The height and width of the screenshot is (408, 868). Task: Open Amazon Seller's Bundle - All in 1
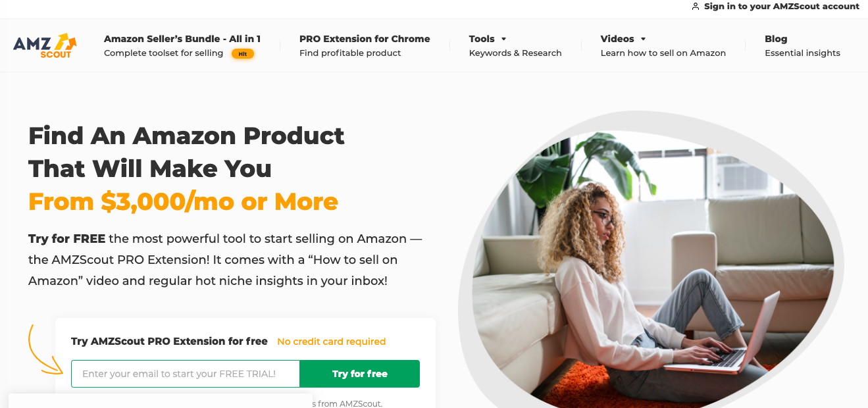point(182,39)
